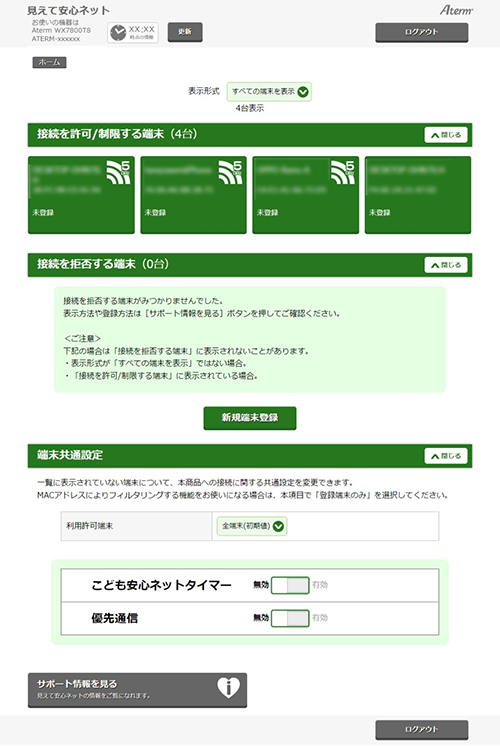The width and height of the screenshot is (500, 747).
Task: Click 未登録 label on first device card
Action: tap(43, 212)
